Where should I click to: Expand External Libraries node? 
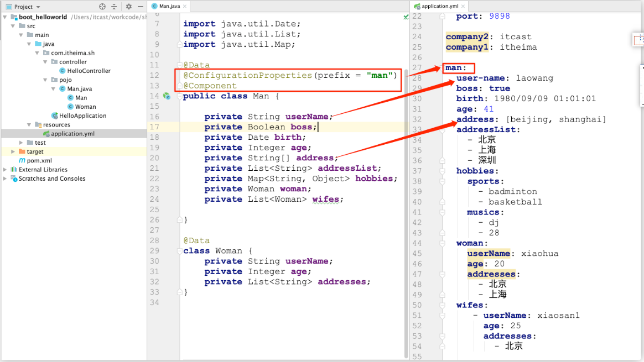click(5, 170)
